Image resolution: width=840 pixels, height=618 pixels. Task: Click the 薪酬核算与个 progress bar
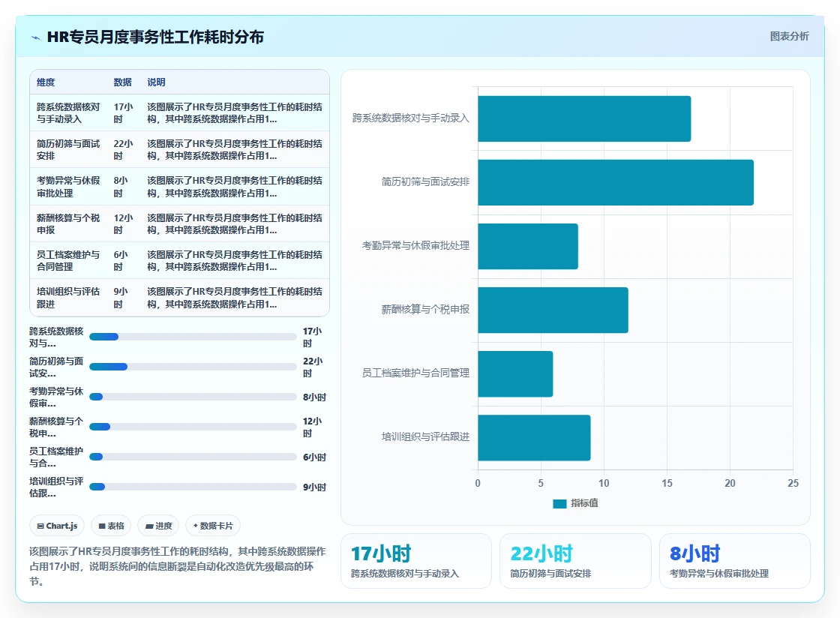[x=193, y=427]
